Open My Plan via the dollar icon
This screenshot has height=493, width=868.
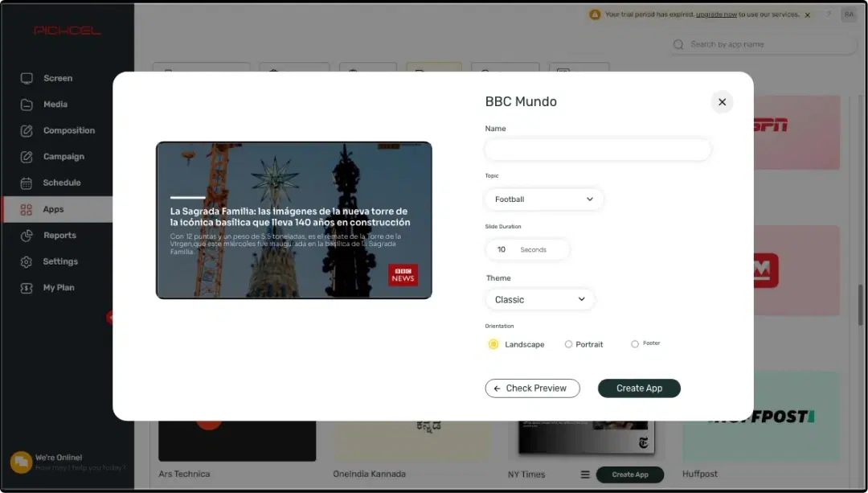coord(27,287)
